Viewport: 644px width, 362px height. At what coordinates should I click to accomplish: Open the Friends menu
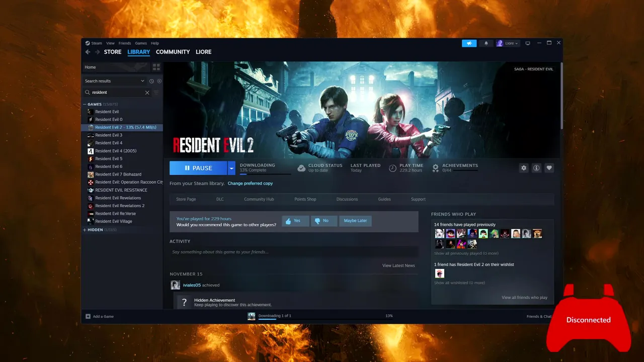pyautogui.click(x=124, y=43)
